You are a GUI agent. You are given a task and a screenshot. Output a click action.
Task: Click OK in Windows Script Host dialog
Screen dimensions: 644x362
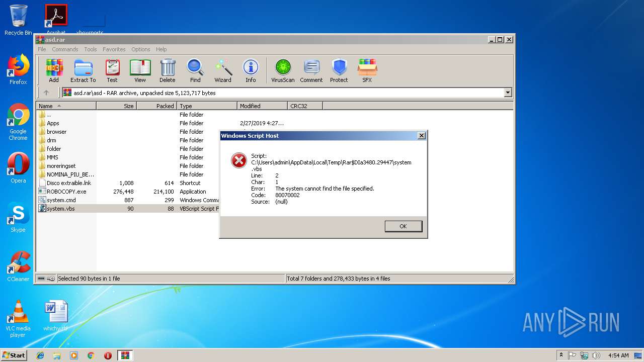tap(403, 226)
